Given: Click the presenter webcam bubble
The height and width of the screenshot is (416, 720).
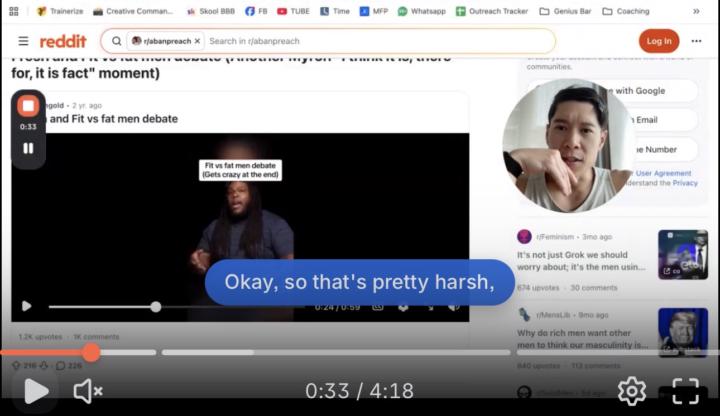Looking at the screenshot, I should (x=569, y=146).
